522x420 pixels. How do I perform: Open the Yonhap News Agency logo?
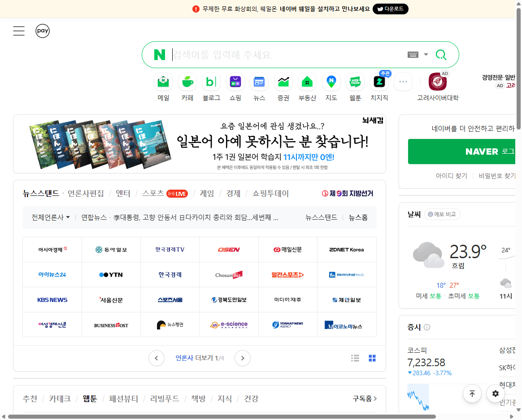(287, 325)
